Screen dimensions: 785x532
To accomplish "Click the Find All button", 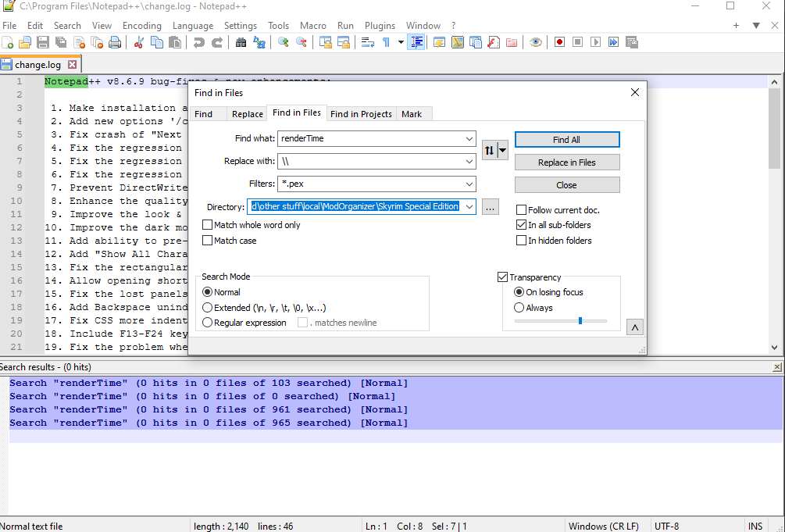I will tap(567, 140).
